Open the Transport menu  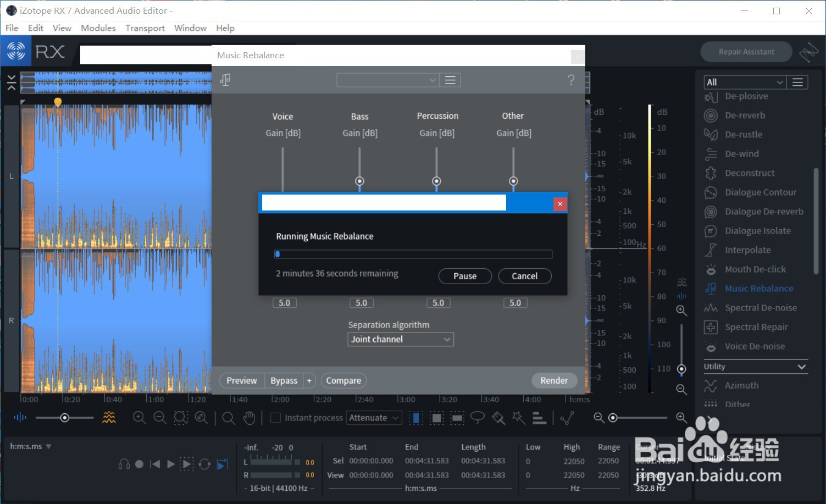point(145,28)
